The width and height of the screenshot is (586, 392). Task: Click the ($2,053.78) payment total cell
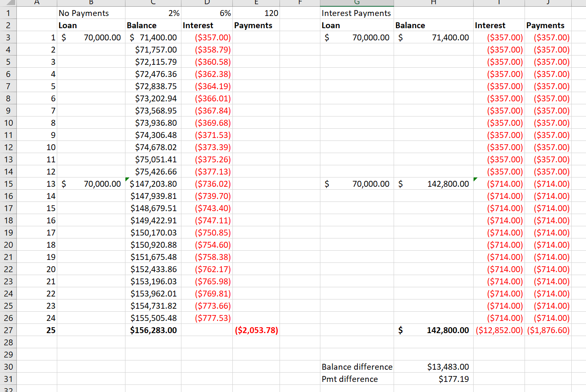coord(256,330)
